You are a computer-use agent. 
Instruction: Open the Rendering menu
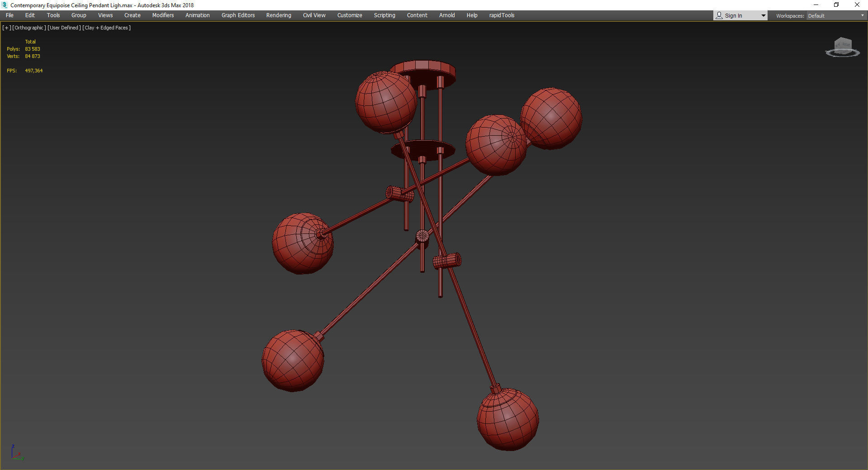click(x=279, y=15)
